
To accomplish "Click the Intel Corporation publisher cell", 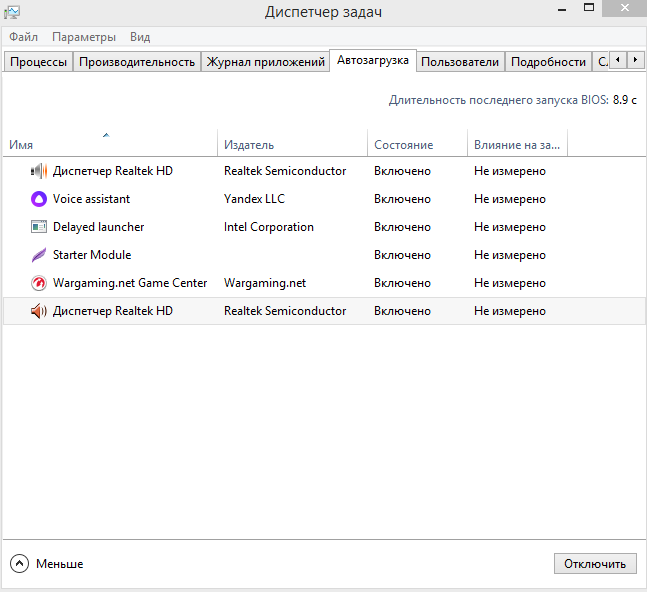I will point(269,227).
